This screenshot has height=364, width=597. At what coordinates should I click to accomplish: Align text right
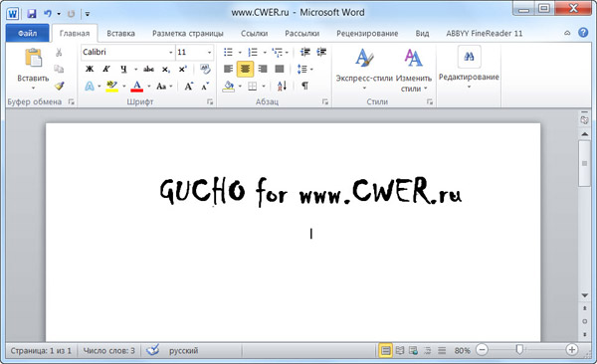point(263,69)
